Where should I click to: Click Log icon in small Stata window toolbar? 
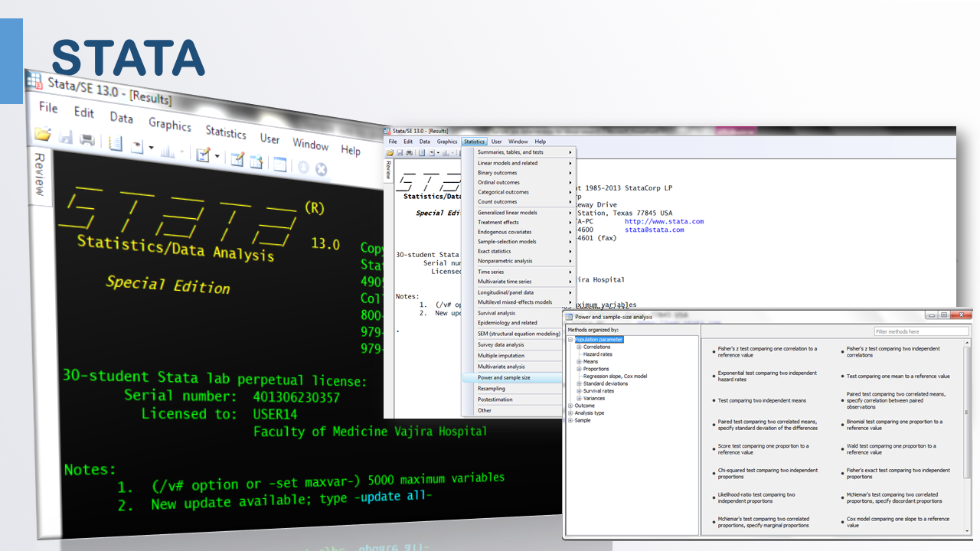421,152
